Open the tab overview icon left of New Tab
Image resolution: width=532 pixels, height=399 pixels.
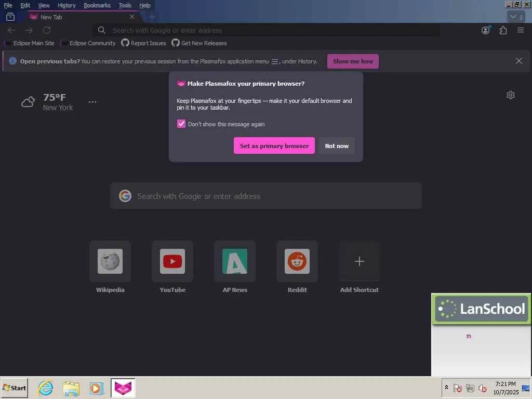pos(10,17)
